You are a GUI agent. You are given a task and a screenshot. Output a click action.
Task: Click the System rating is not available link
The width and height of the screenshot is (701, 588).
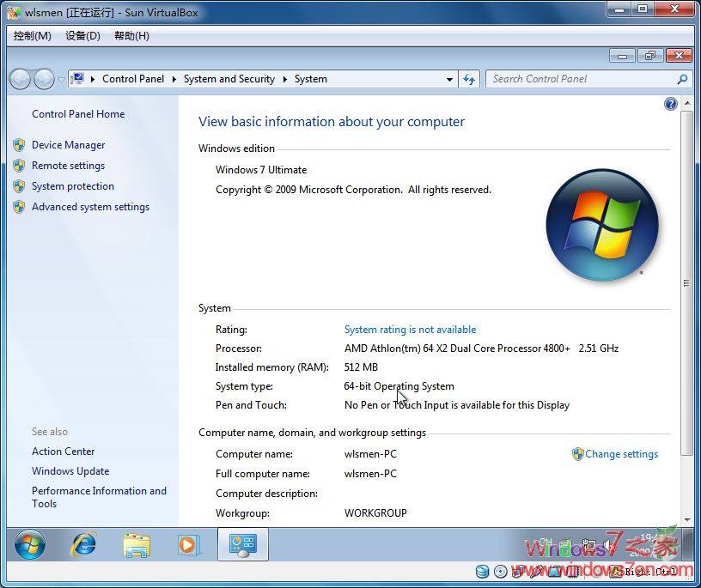point(410,329)
